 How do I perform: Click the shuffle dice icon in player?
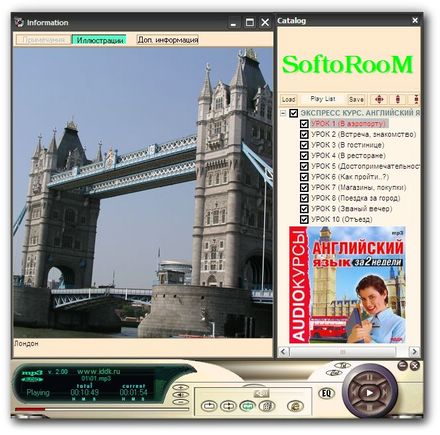coord(267,406)
